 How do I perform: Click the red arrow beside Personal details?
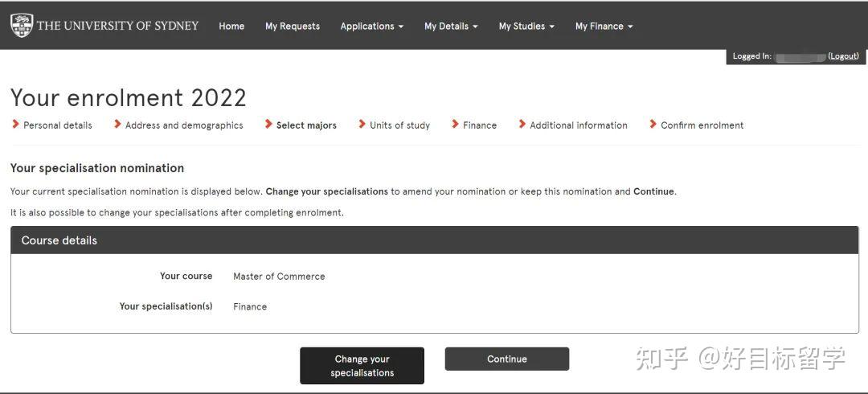15,124
